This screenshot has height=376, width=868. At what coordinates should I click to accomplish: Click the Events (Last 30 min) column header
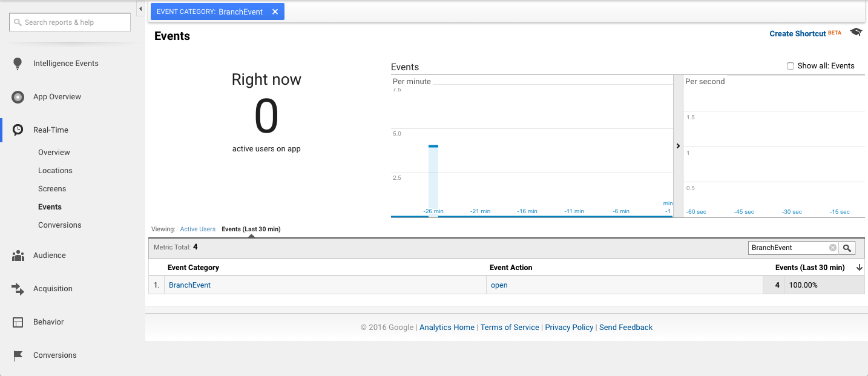810,268
